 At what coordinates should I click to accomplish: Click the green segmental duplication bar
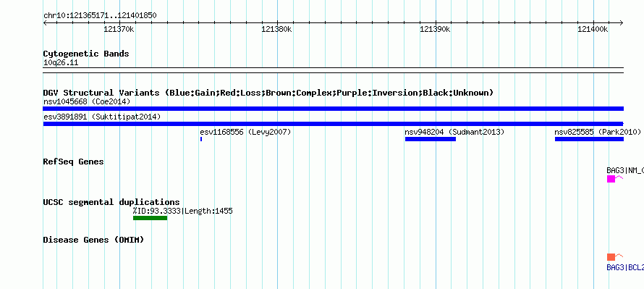point(150,218)
